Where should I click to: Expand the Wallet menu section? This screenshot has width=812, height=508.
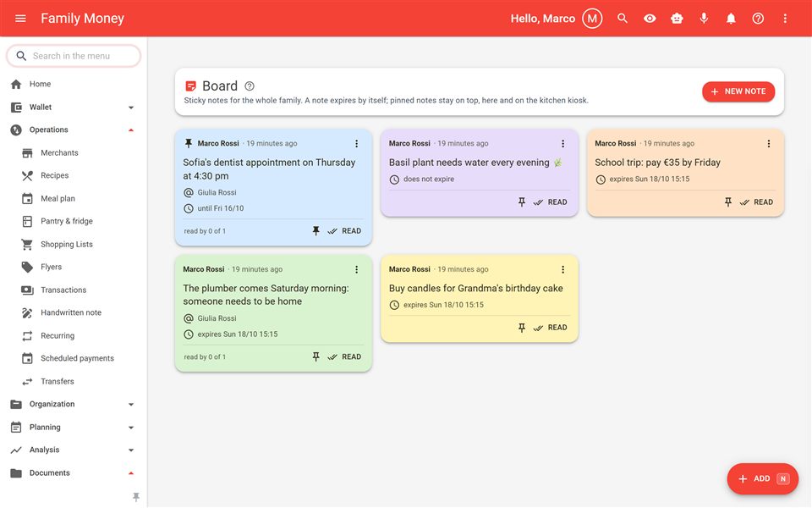pos(74,108)
